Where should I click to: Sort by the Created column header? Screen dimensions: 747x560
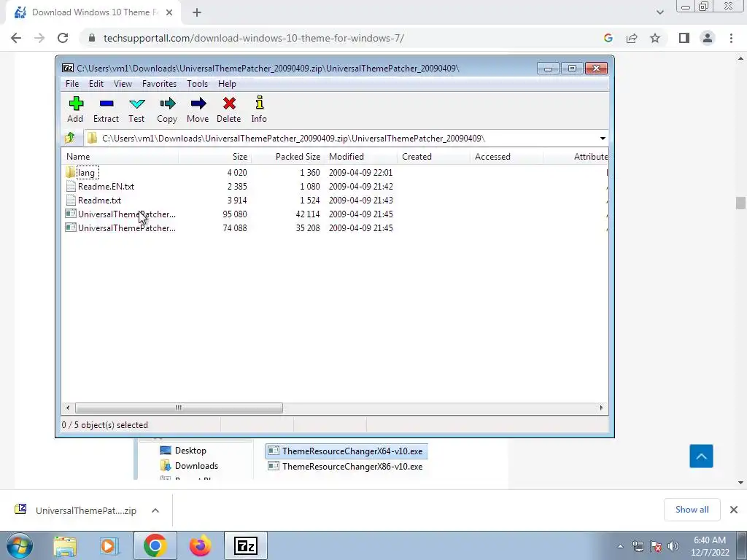433,157
